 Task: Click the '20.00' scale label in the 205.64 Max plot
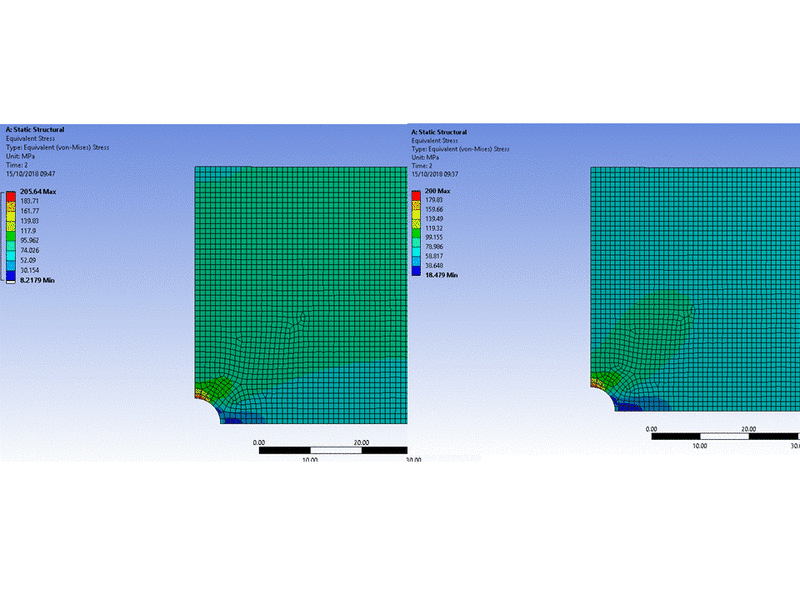click(x=361, y=442)
